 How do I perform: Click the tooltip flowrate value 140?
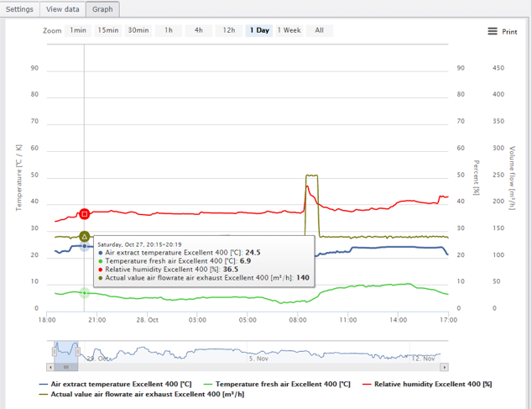coord(303,278)
